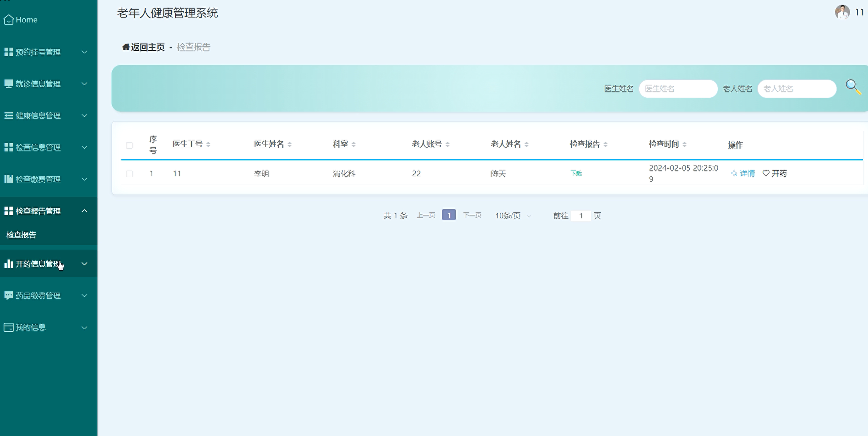Click the 返回主页 breadcrumb link
The width and height of the screenshot is (868, 436).
pos(148,47)
